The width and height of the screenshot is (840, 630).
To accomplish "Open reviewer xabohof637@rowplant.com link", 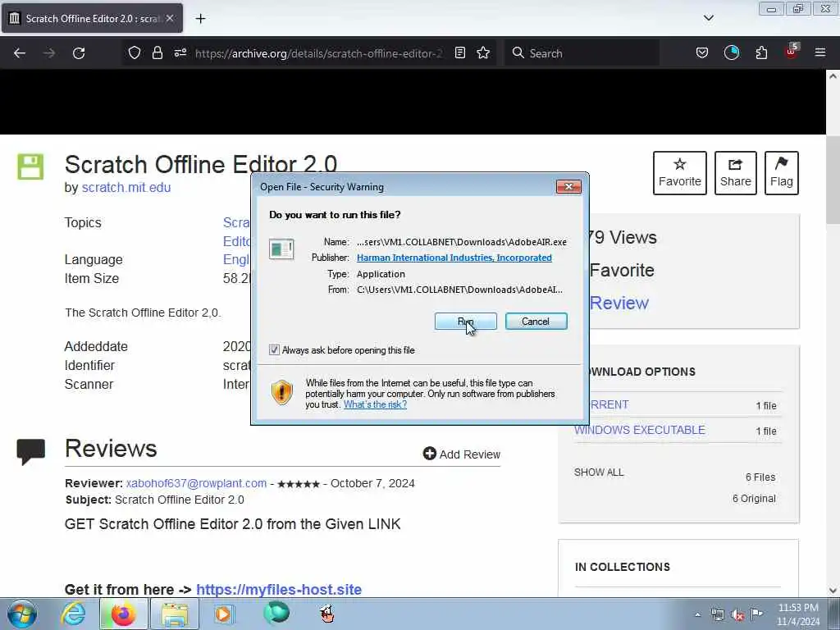I will (x=196, y=483).
